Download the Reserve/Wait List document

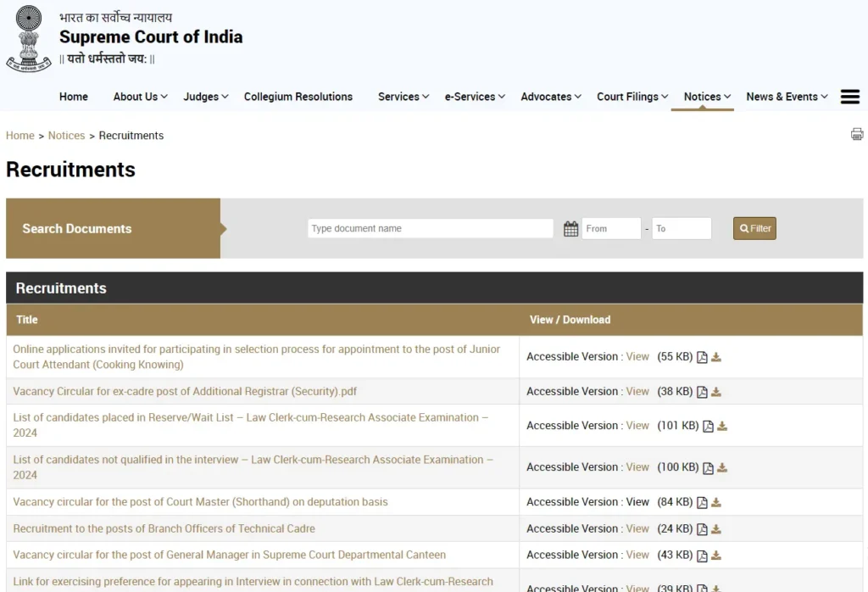click(722, 426)
